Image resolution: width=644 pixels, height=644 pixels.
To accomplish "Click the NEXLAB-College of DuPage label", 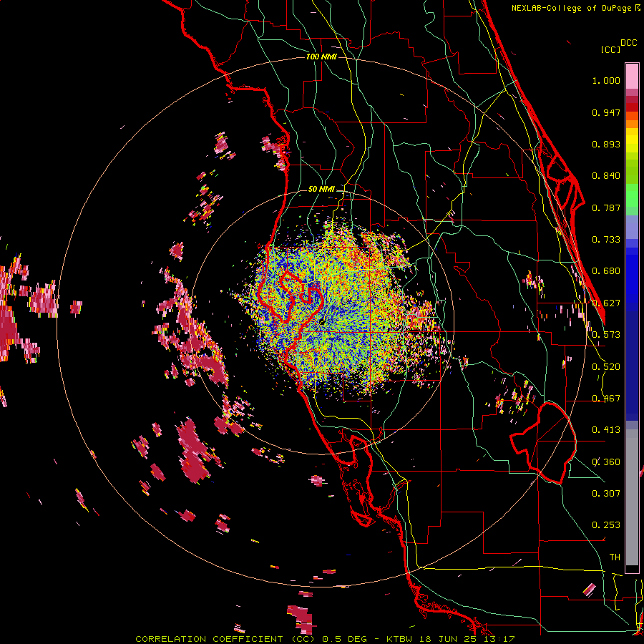I will [571, 8].
